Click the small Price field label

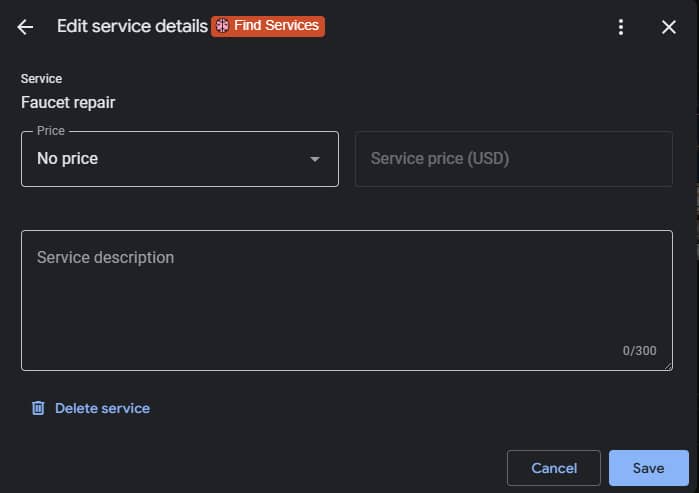[x=50, y=131]
